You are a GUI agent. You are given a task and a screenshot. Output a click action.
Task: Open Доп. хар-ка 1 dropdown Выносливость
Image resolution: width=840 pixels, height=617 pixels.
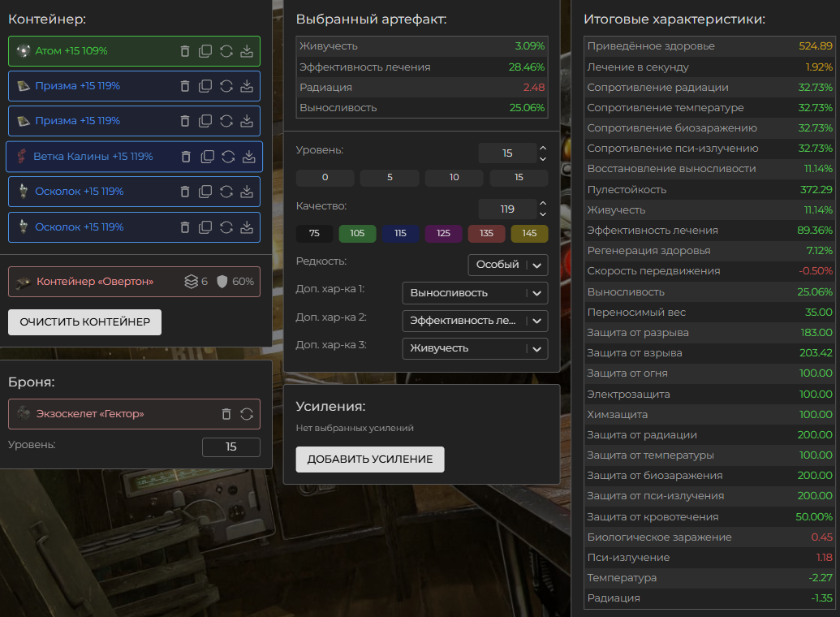coord(475,293)
